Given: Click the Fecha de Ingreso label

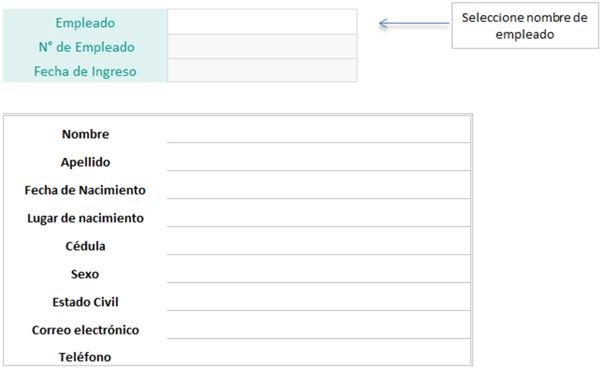Looking at the screenshot, I should (85, 72).
